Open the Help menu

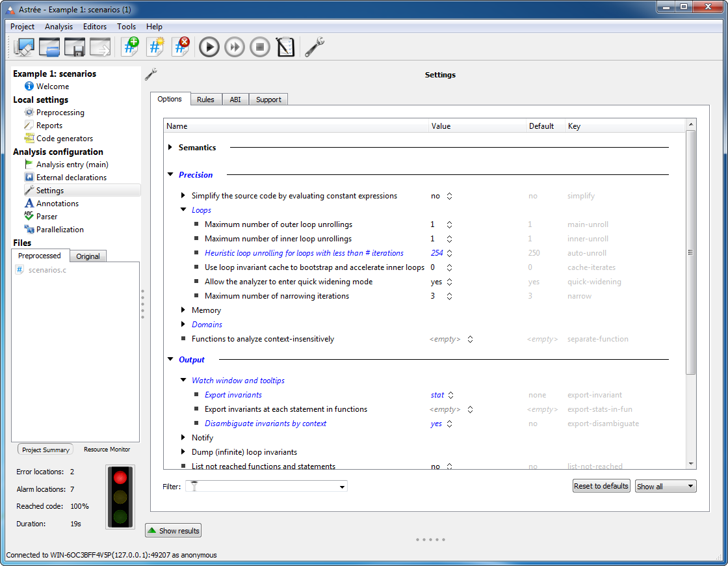pyautogui.click(x=154, y=27)
